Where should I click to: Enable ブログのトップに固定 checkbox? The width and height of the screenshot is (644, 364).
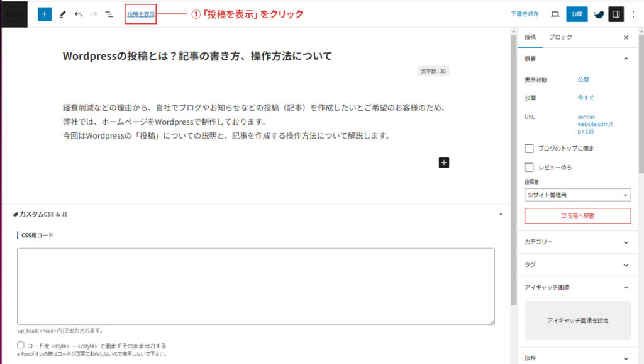[530, 149]
